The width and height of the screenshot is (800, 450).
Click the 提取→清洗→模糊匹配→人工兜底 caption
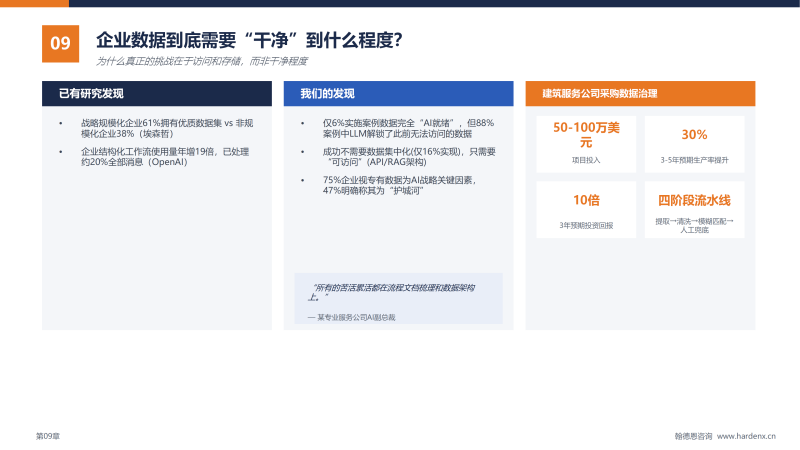tap(694, 226)
